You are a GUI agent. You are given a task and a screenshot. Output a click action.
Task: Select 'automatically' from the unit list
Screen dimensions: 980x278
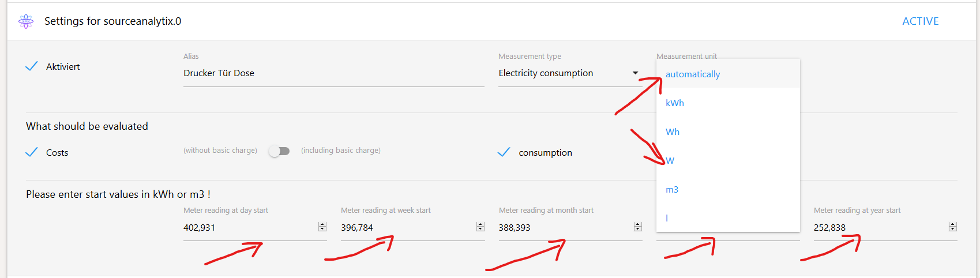(693, 74)
